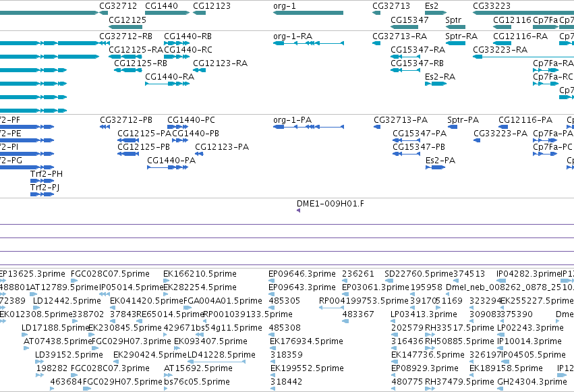The height and width of the screenshot is (392, 574).
Task: Click EST EP13625.3prime
Action: click(x=32, y=274)
